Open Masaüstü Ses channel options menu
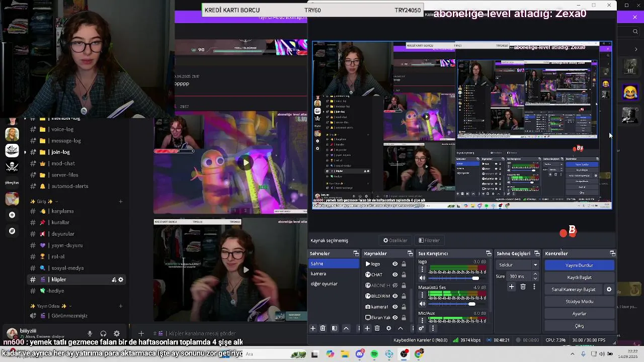Image resolution: width=644 pixels, height=362 pixels. [x=422, y=295]
